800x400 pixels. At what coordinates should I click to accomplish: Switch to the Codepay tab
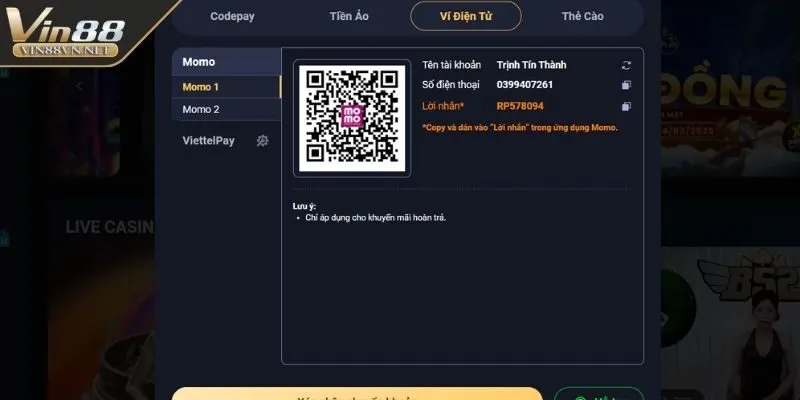point(232,16)
